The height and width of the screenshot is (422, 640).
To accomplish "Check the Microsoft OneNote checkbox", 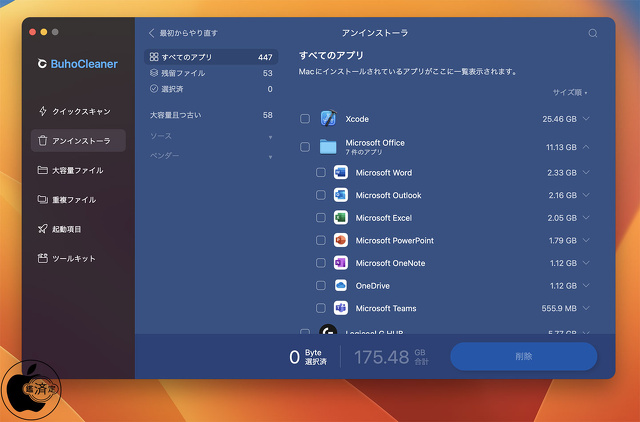I will pos(321,263).
